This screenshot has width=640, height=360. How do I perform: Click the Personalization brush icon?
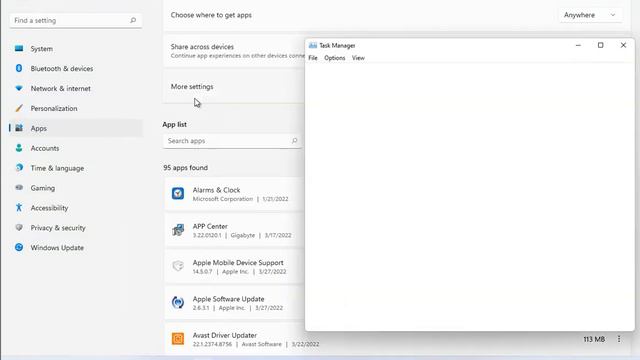[19, 108]
